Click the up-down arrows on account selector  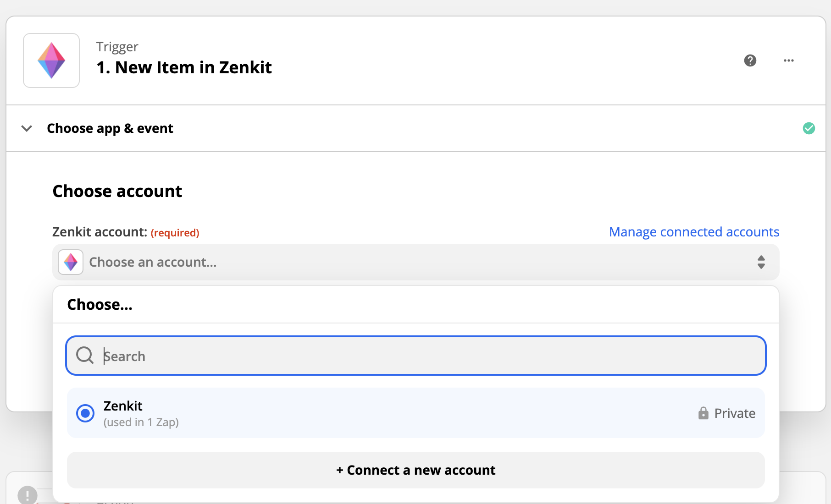[x=761, y=262]
